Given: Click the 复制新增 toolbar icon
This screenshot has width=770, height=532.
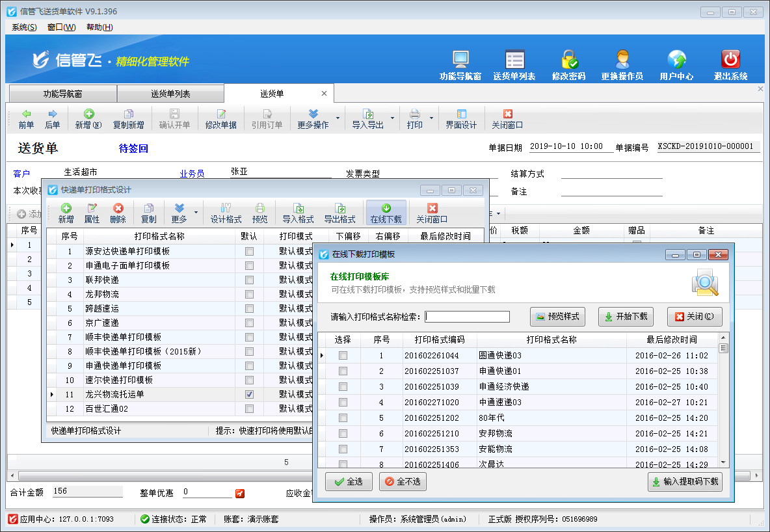Looking at the screenshot, I should (x=128, y=119).
